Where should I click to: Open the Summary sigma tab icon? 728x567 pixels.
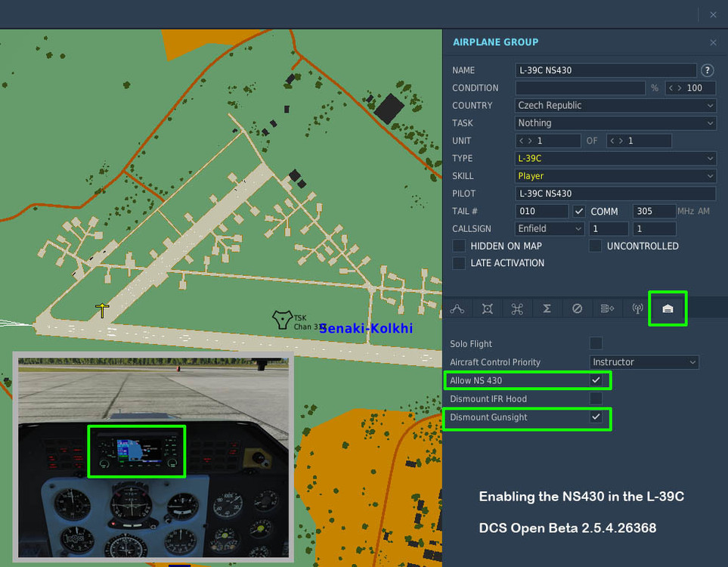[x=547, y=308]
